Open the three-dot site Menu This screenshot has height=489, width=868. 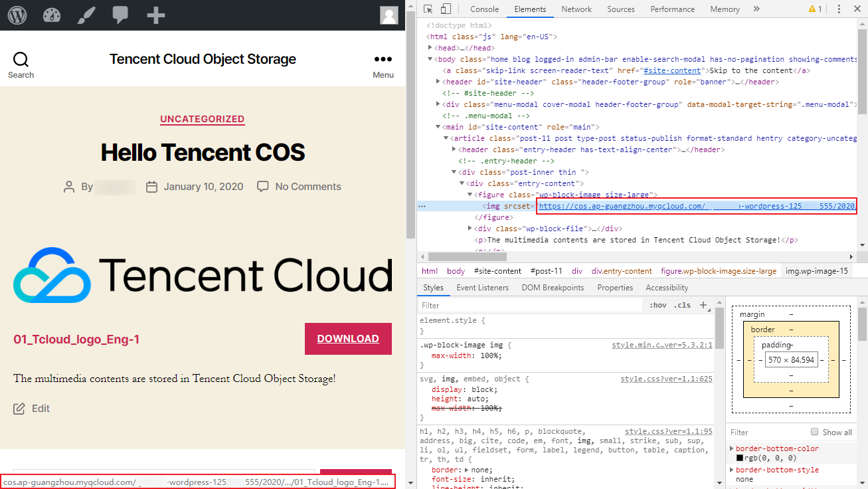383,65
